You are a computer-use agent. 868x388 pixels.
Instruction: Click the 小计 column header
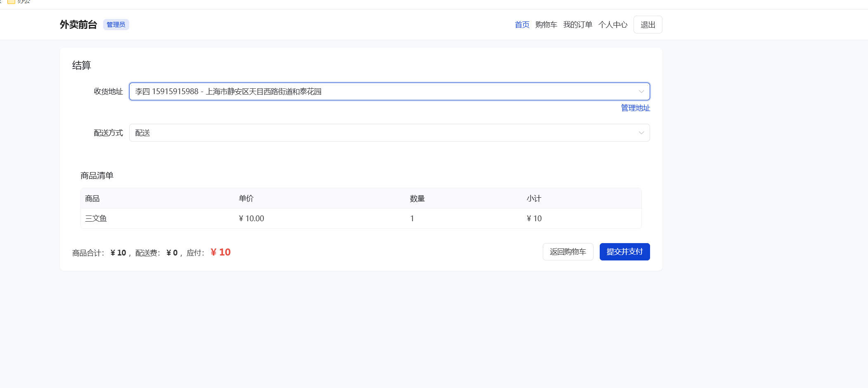(534, 199)
